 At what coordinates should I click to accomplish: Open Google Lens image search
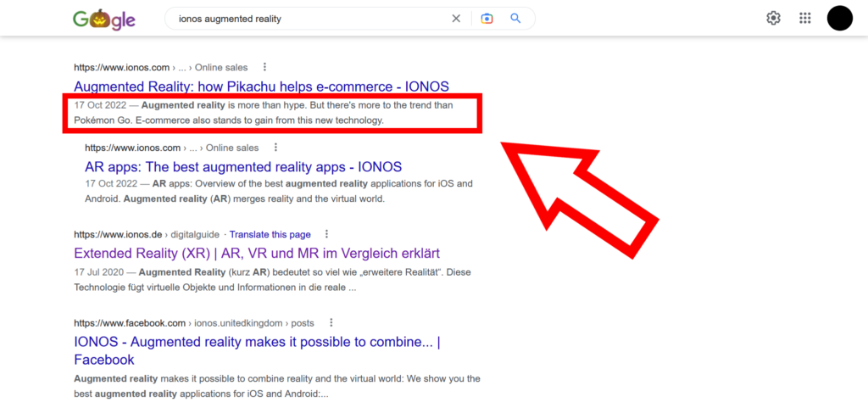(x=487, y=19)
